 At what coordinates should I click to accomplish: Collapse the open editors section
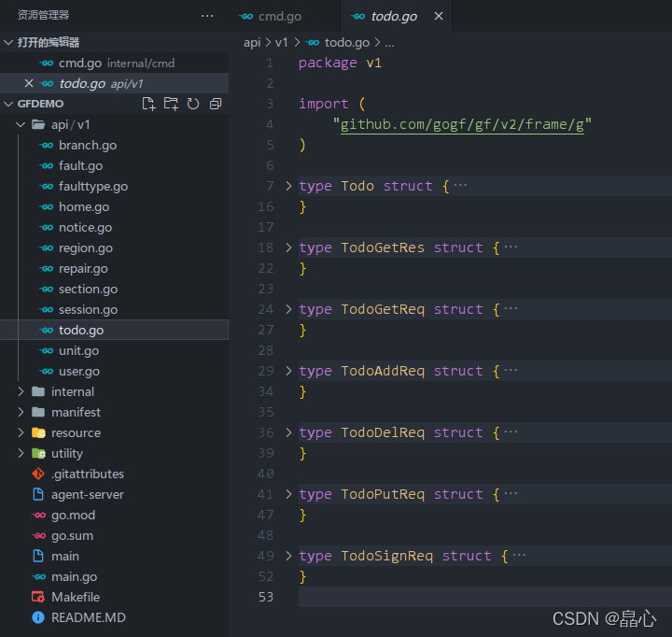[8, 42]
